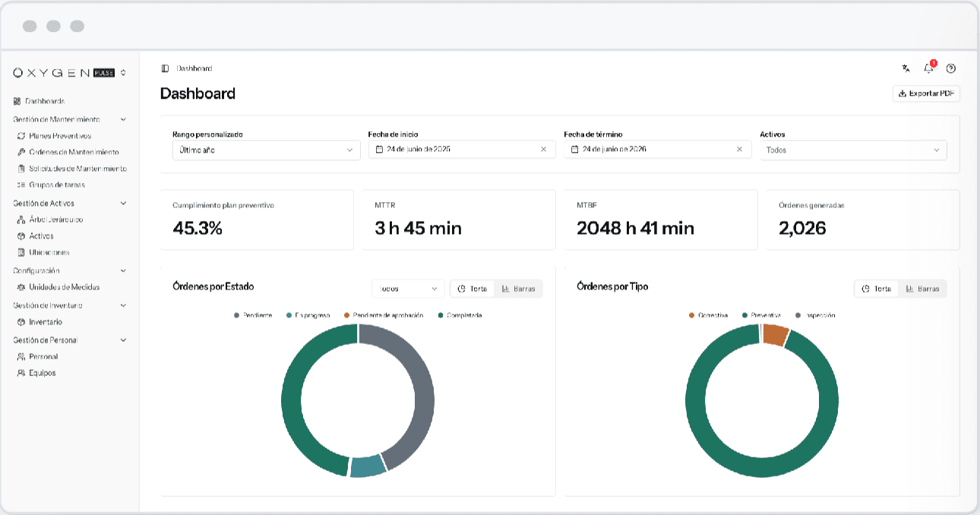This screenshot has width=980, height=515.
Task: Click the Fecha de inicio date field
Action: 461,150
